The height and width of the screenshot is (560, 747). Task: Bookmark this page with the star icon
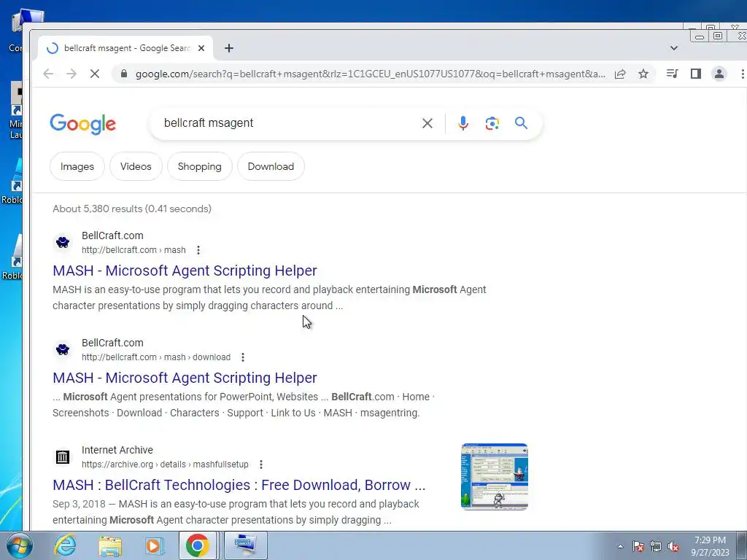(643, 74)
